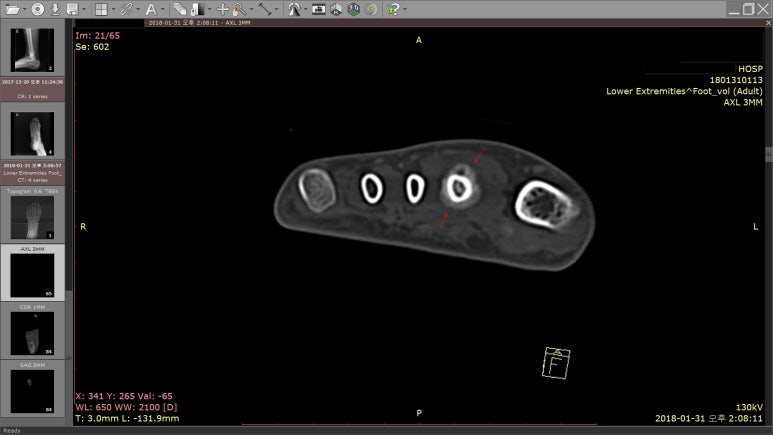Viewport: 773px width, 435px height.
Task: Select the line measurement tool
Action: click(263, 9)
